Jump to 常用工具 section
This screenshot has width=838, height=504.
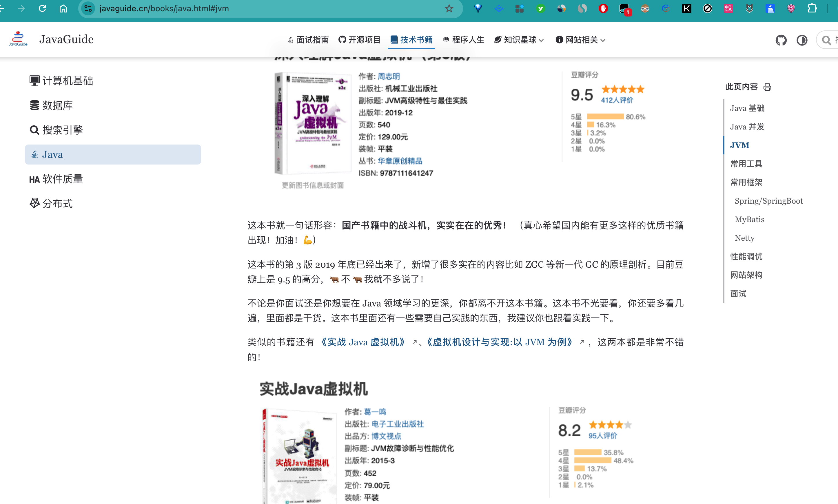pyautogui.click(x=746, y=164)
